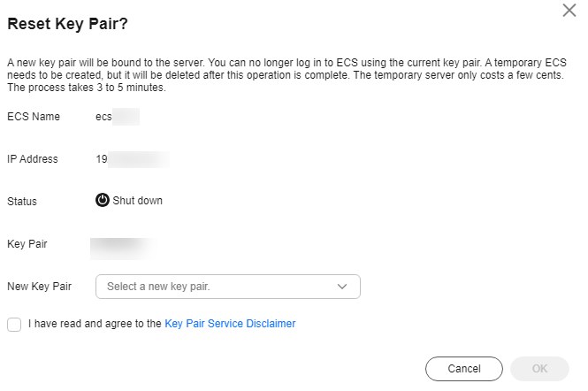The height and width of the screenshot is (391, 588).
Task: Click the "Reset Key Pair?" dialog title
Action: (67, 24)
